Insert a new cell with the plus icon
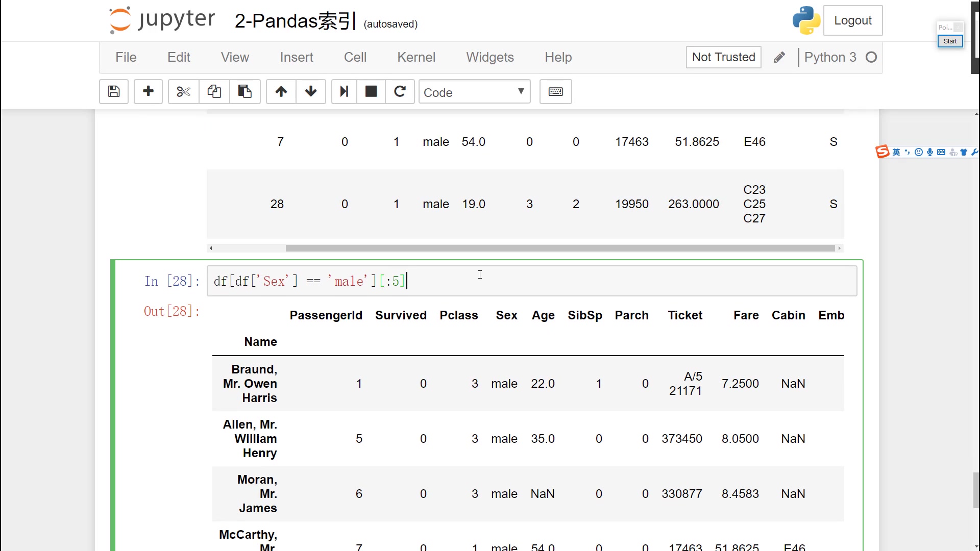 pyautogui.click(x=148, y=92)
